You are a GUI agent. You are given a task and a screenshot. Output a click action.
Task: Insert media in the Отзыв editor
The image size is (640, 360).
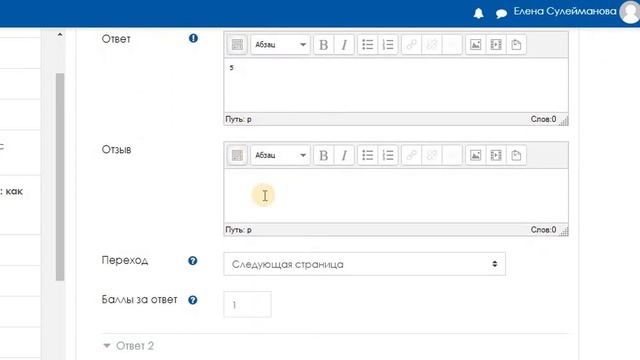tap(496, 155)
